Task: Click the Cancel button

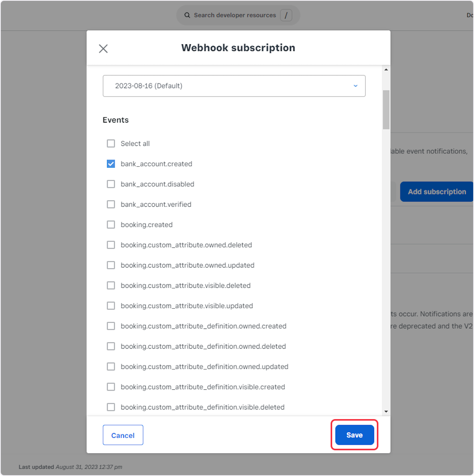Action: (123, 435)
